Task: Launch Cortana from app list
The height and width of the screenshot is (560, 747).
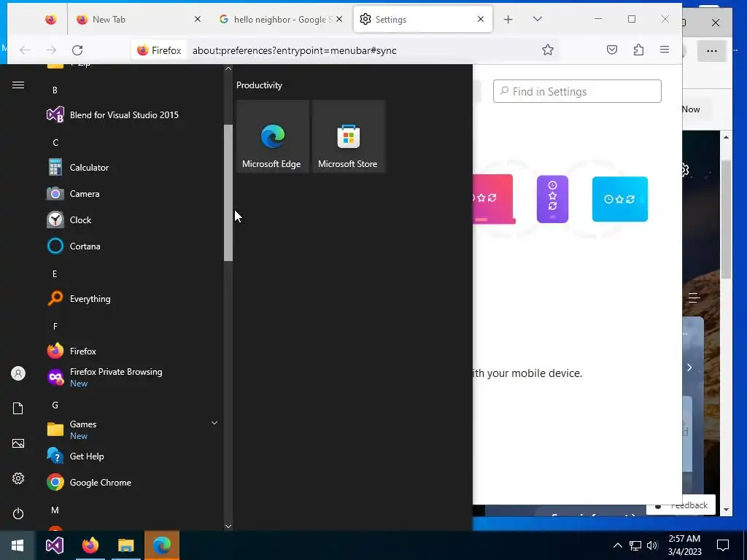Action: (74, 246)
